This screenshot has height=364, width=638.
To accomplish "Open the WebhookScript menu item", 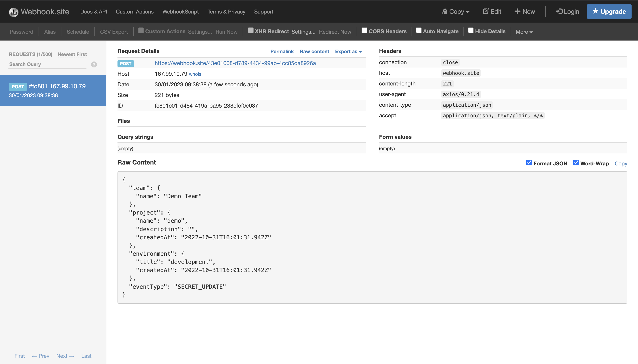I will tap(180, 12).
